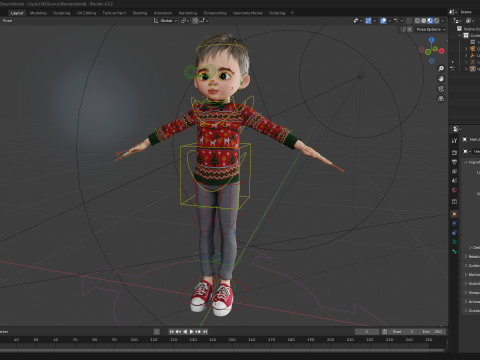
Task: Open the Global transform orientation dropdown
Action: coord(165,21)
